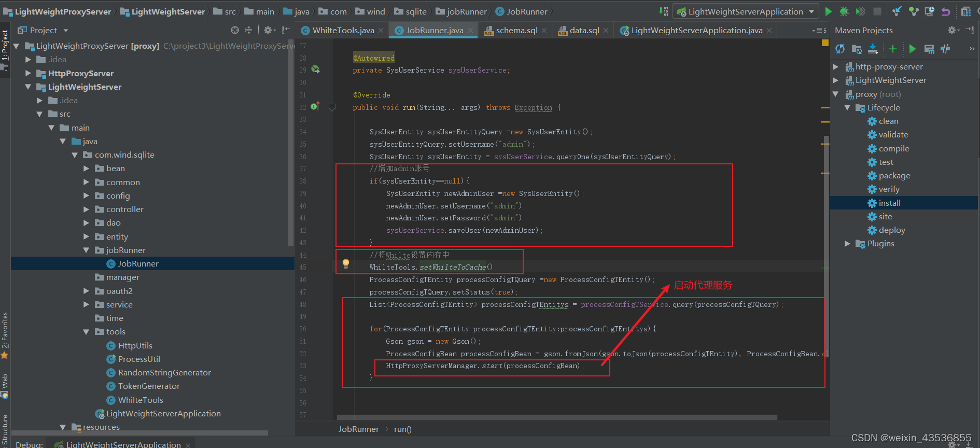The height and width of the screenshot is (448, 980).
Task: Toggle Maven offline mode icon
Action: (945, 49)
